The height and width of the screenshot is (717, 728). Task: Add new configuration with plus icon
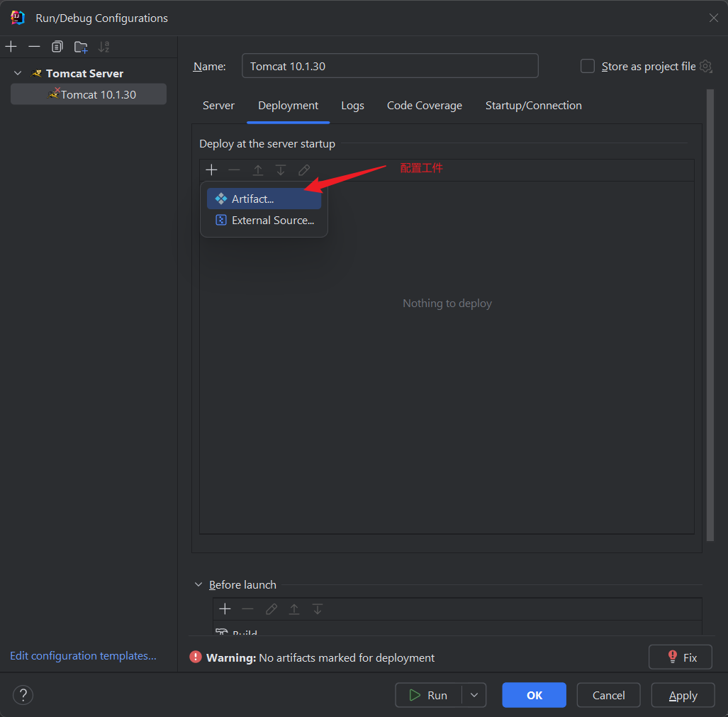[x=11, y=46]
